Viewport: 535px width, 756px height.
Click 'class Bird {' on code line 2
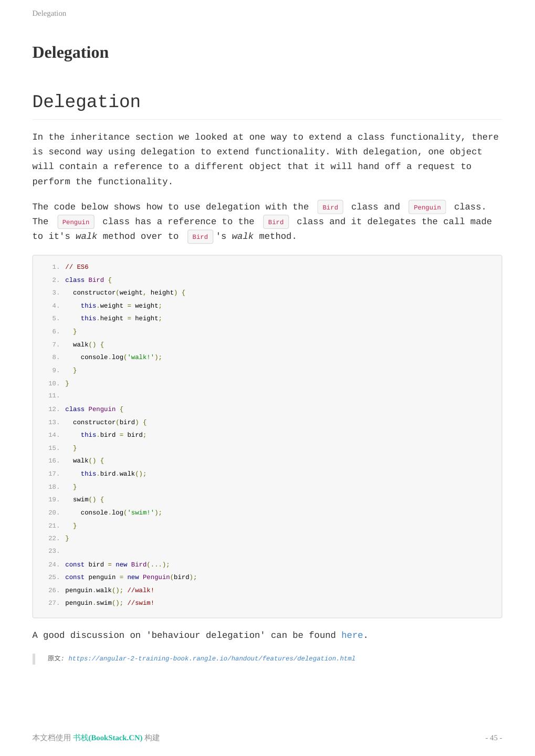click(x=88, y=280)
